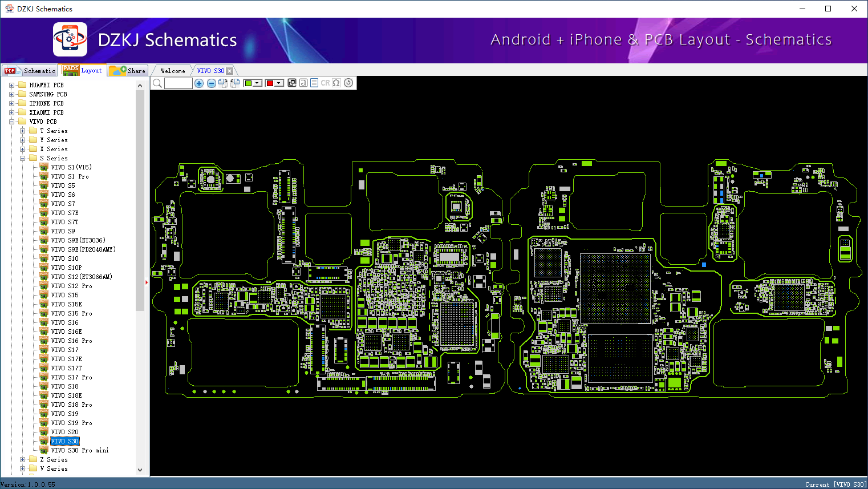Click the blue horizontal bars icon
The width and height of the screenshot is (868, 489).
click(x=314, y=83)
